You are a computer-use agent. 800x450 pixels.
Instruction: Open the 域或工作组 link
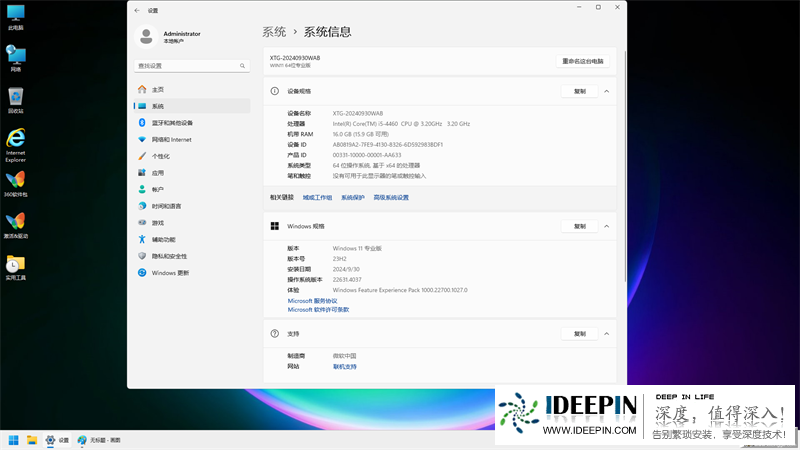pos(317,197)
